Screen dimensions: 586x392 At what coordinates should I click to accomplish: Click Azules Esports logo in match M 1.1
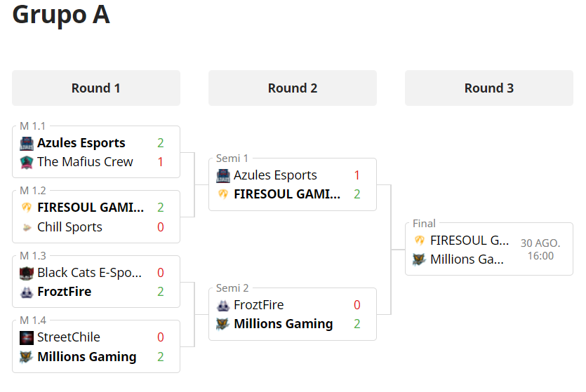[27, 143]
